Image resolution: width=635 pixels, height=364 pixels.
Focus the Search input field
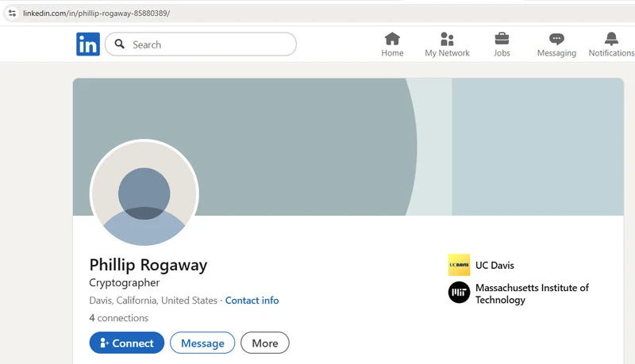(x=201, y=44)
